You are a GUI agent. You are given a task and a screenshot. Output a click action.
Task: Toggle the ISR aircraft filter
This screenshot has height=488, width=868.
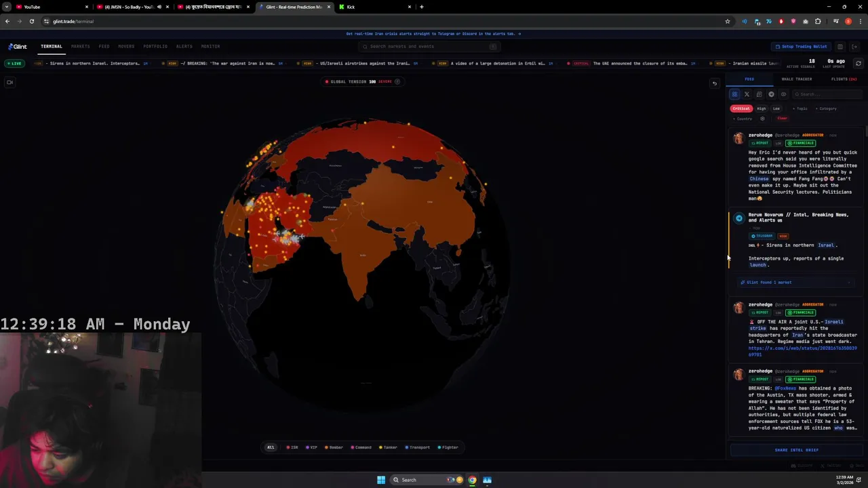292,447
